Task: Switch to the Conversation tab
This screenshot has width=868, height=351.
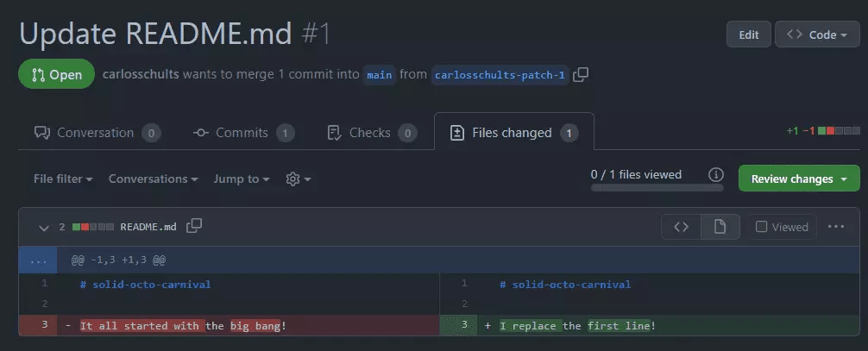Action: 97,133
